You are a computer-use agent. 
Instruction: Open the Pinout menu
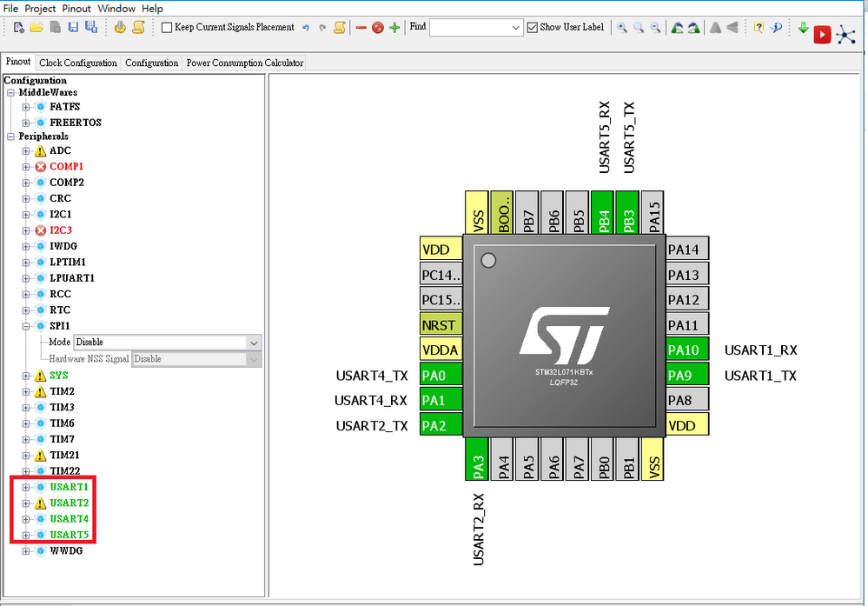(x=76, y=9)
